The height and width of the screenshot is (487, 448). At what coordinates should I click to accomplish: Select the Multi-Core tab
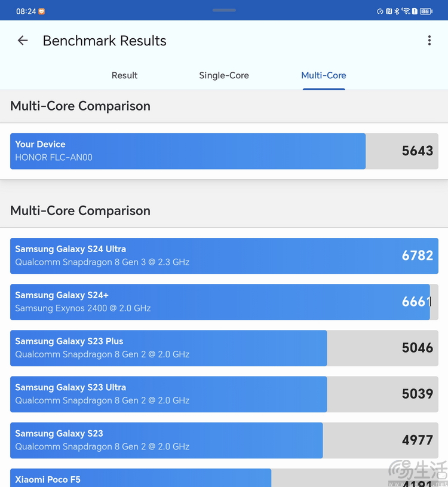(x=324, y=75)
